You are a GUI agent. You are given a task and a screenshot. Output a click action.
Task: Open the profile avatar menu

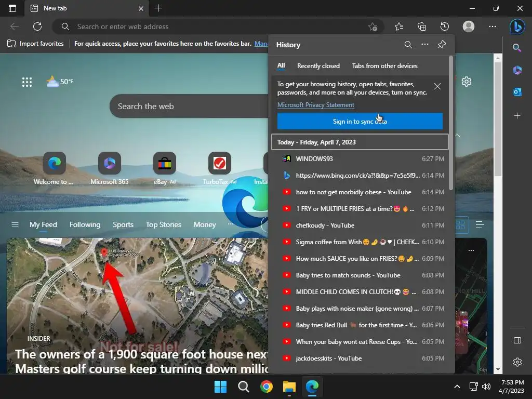tap(469, 26)
